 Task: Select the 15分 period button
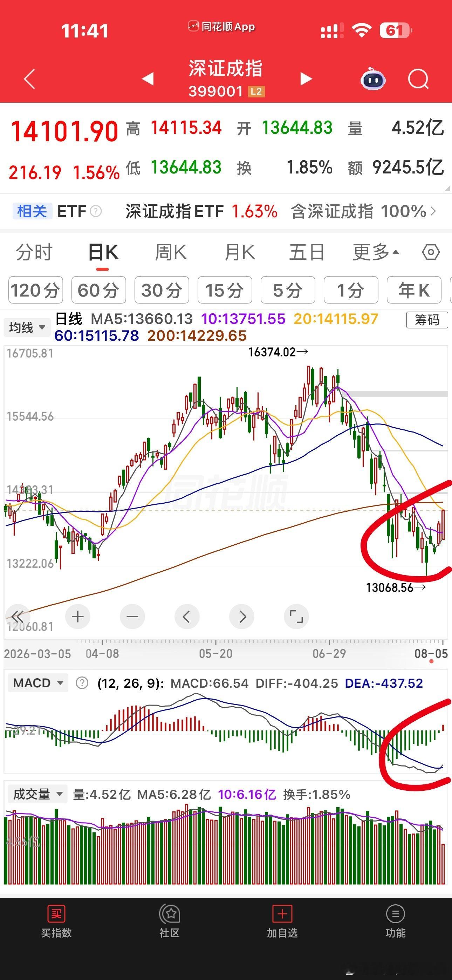point(225,290)
